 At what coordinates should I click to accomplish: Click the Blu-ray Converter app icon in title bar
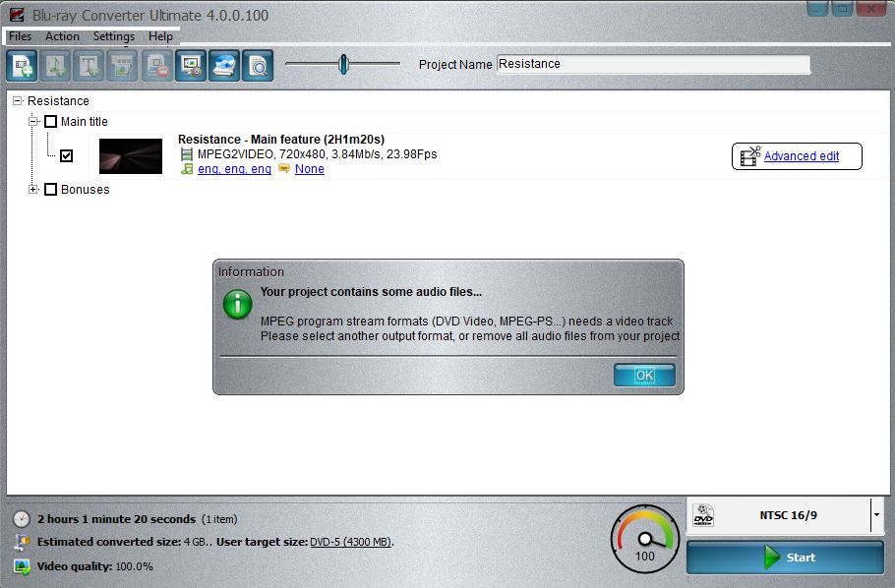[17, 15]
